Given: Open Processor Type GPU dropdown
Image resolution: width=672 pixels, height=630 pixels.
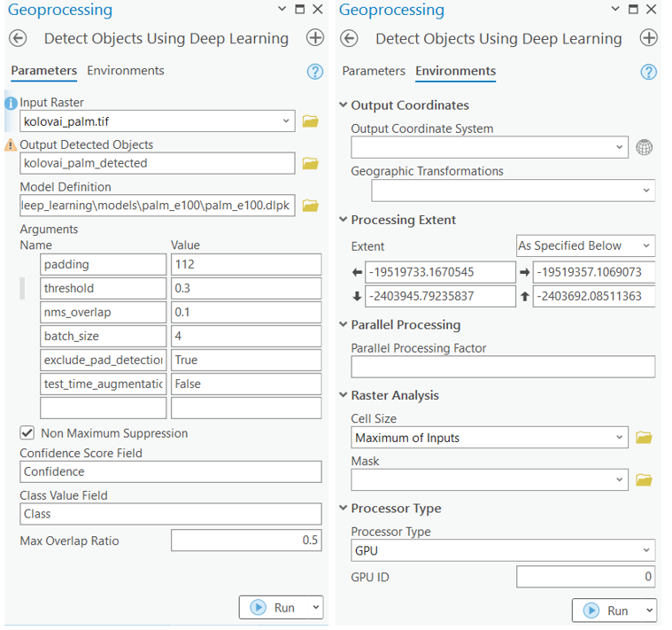Looking at the screenshot, I should click(x=645, y=550).
